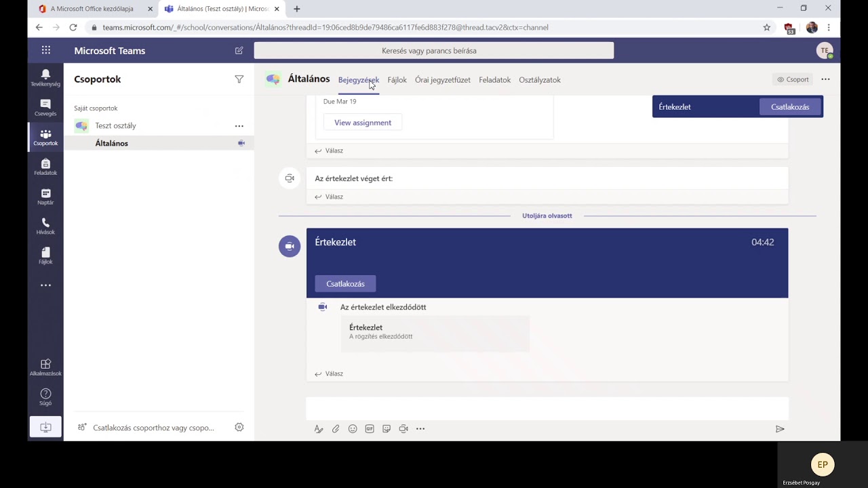Attach a file with paperclip icon
Screen dimensions: 868x488
(336, 428)
